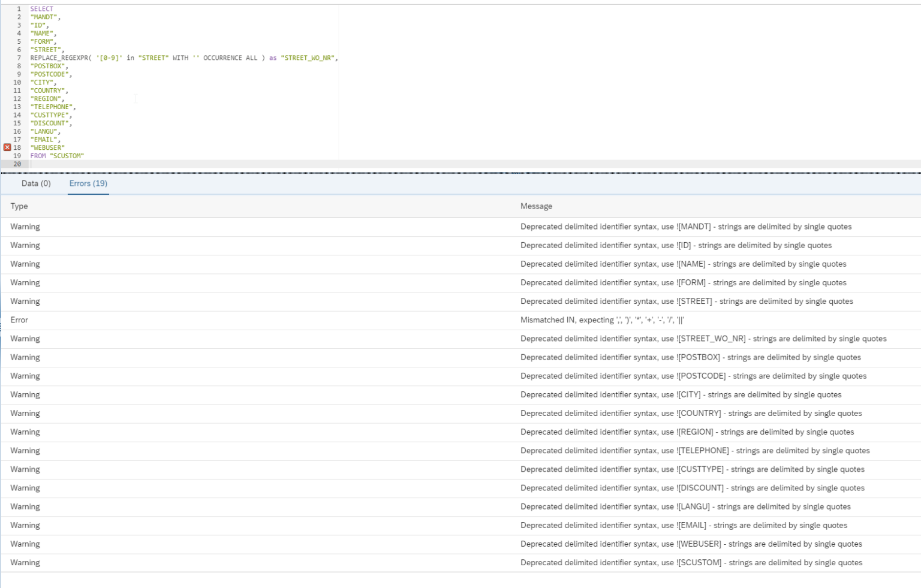Click the FROM "SCUSTOM" text on line 19
Image resolution: width=921 pixels, height=588 pixels.
pyautogui.click(x=57, y=155)
